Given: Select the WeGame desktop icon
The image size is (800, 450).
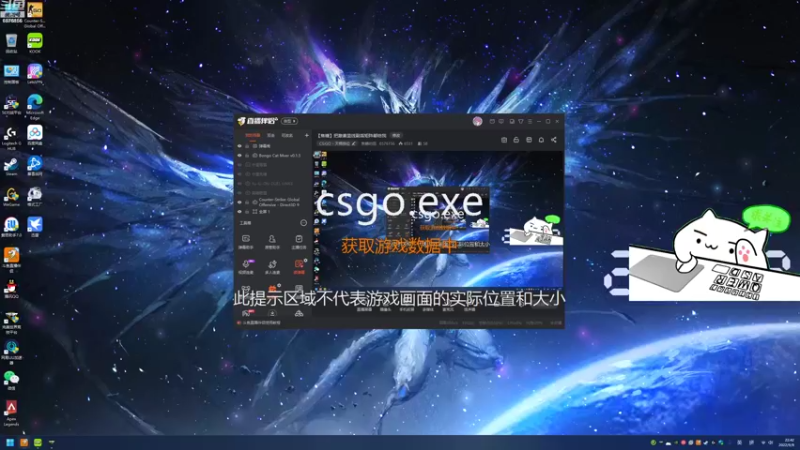Looking at the screenshot, I should click(11, 197).
